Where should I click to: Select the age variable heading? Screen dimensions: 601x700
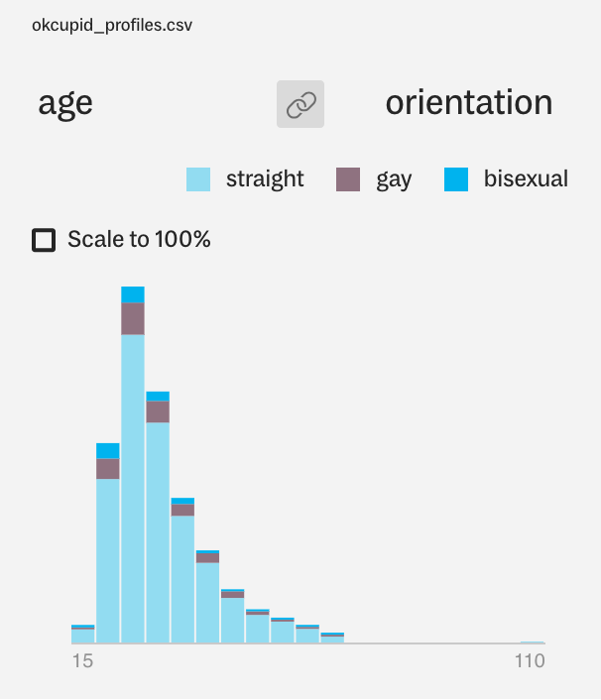(x=65, y=103)
